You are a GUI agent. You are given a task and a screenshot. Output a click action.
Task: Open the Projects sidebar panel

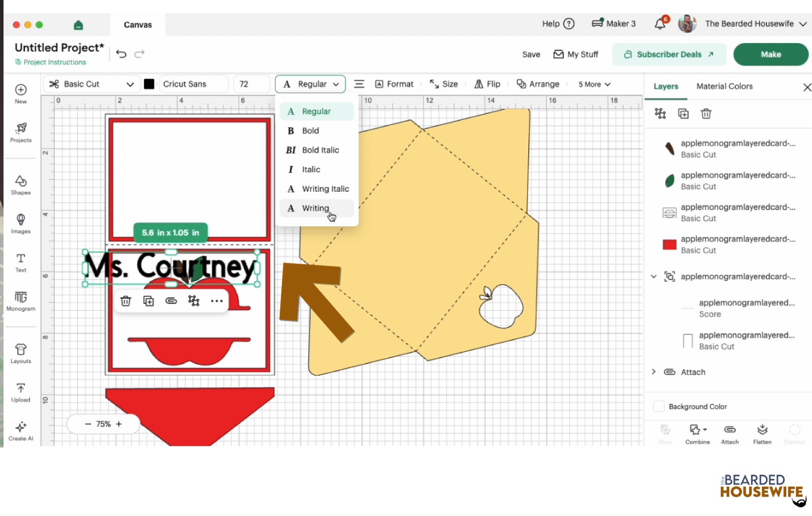(21, 132)
